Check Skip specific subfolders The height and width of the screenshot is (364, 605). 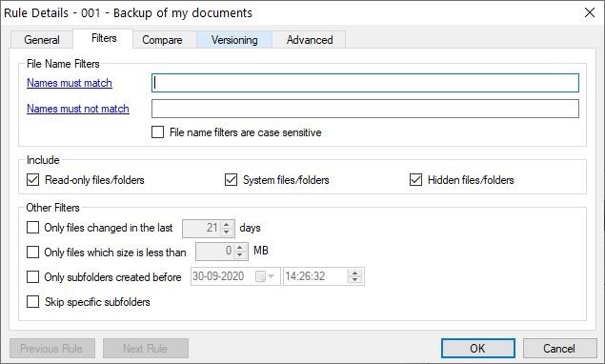32,302
